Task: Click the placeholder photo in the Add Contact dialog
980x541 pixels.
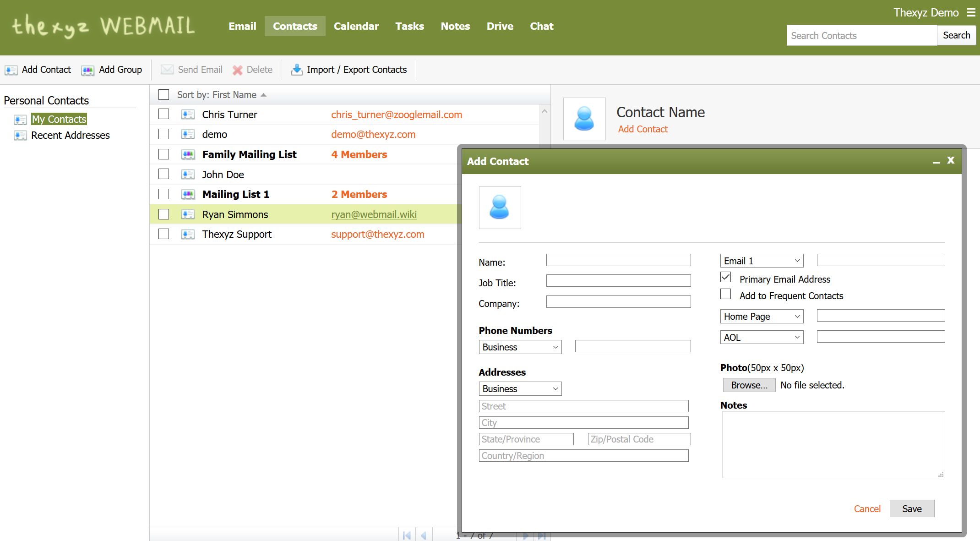Action: 500,208
